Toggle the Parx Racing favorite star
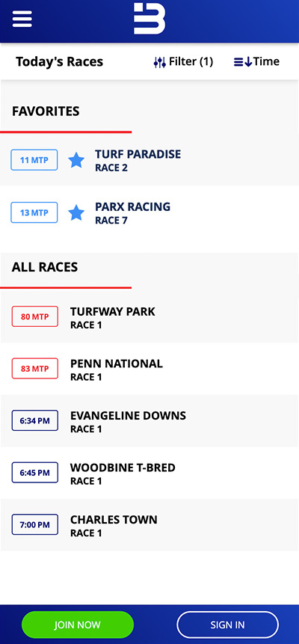299x644 pixels. pos(76,212)
